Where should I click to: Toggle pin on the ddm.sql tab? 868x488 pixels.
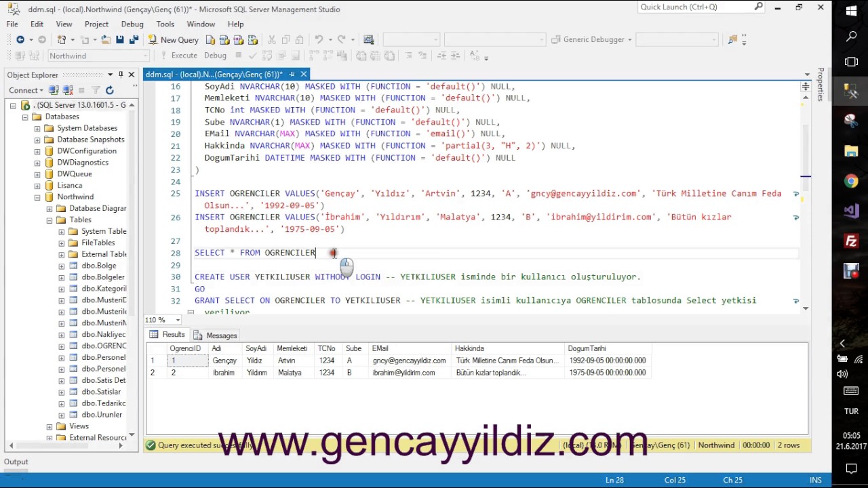292,75
